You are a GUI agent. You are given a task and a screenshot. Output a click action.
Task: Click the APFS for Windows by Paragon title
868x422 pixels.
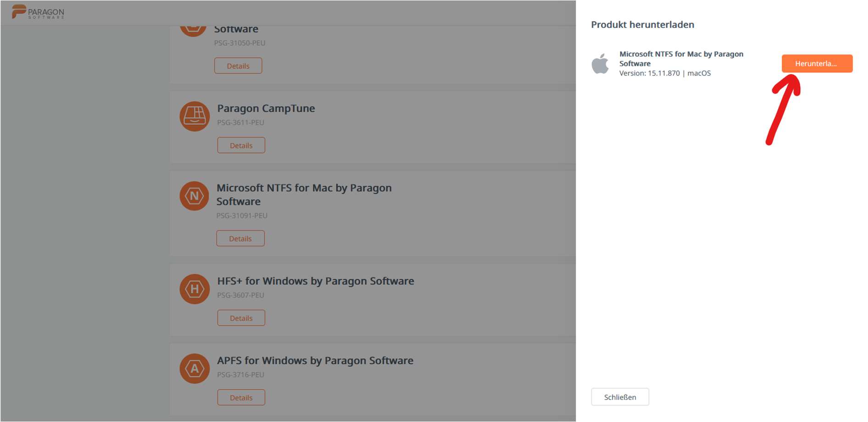[315, 361]
